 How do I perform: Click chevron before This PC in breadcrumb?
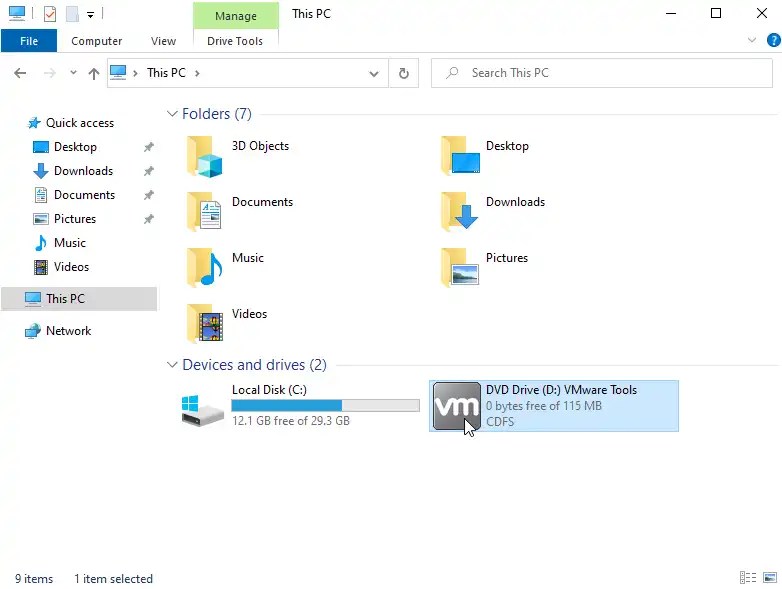135,73
